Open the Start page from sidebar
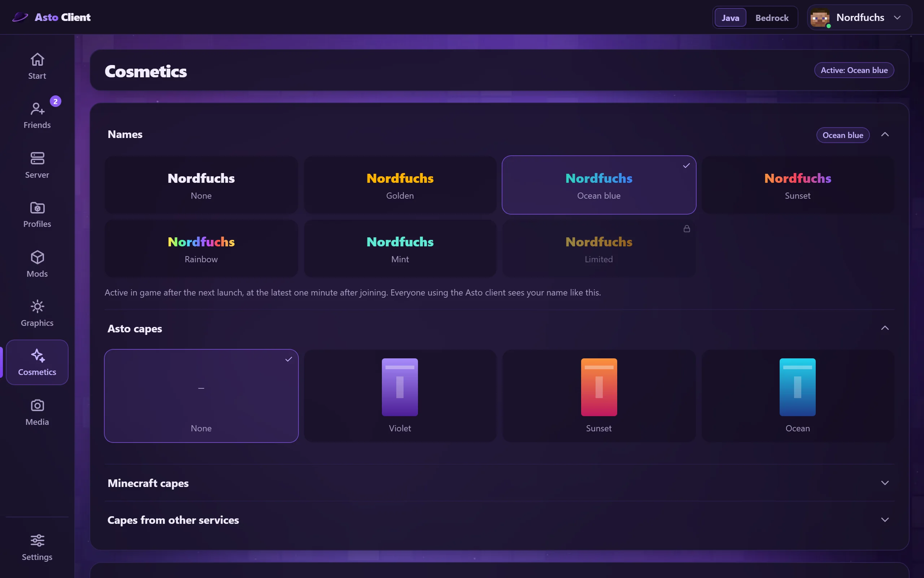Image resolution: width=924 pixels, height=578 pixels. tap(37, 66)
